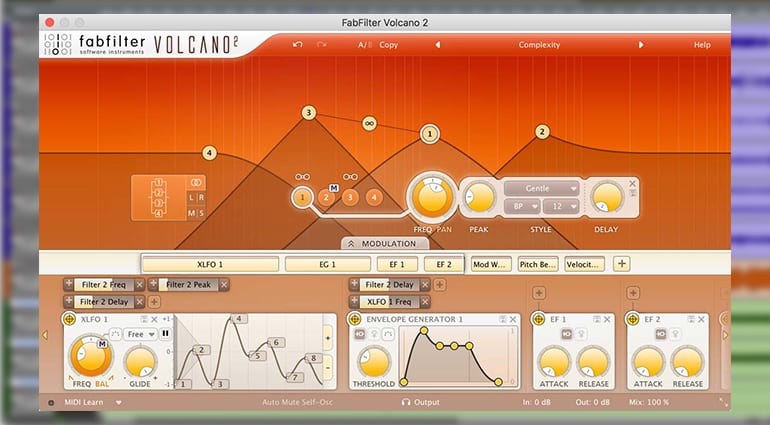Select the EF 1 source tab
The width and height of the screenshot is (770, 425).
coord(397,264)
